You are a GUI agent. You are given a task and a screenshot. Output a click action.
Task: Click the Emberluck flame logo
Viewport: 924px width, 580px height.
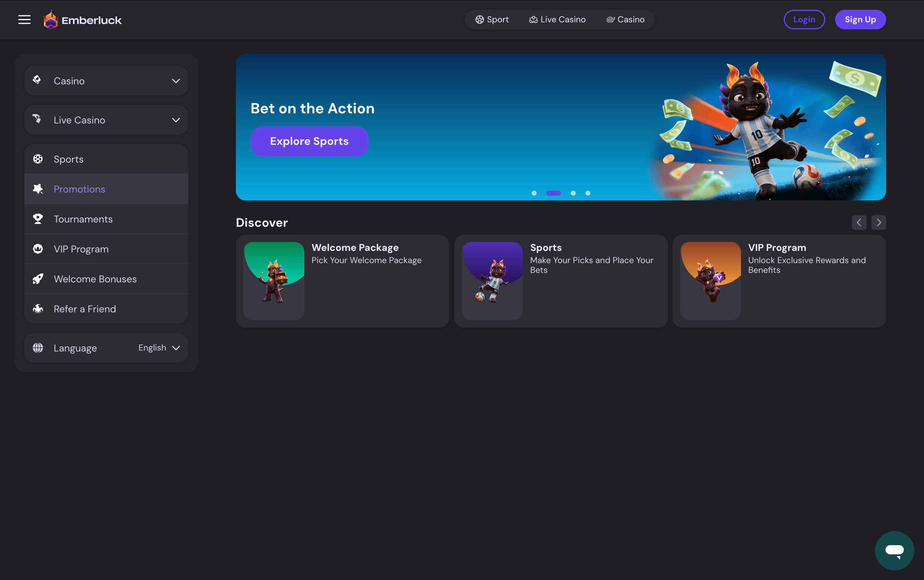tap(51, 20)
